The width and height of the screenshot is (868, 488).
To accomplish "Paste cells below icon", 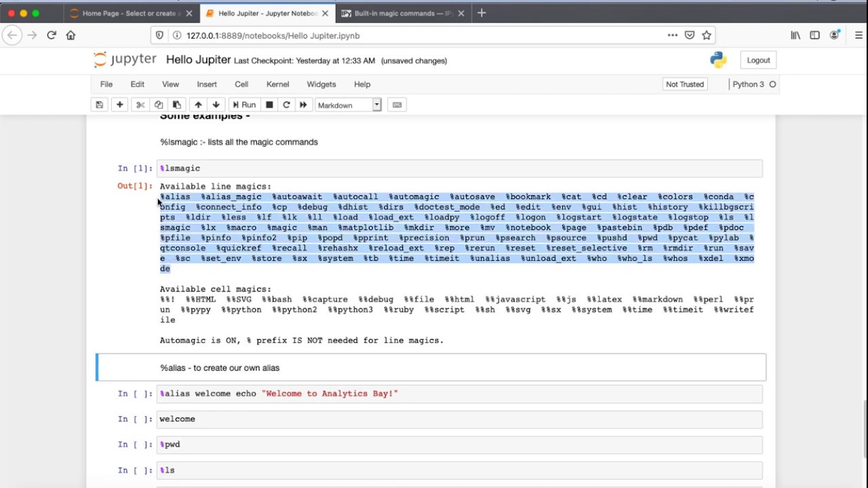I will click(177, 105).
